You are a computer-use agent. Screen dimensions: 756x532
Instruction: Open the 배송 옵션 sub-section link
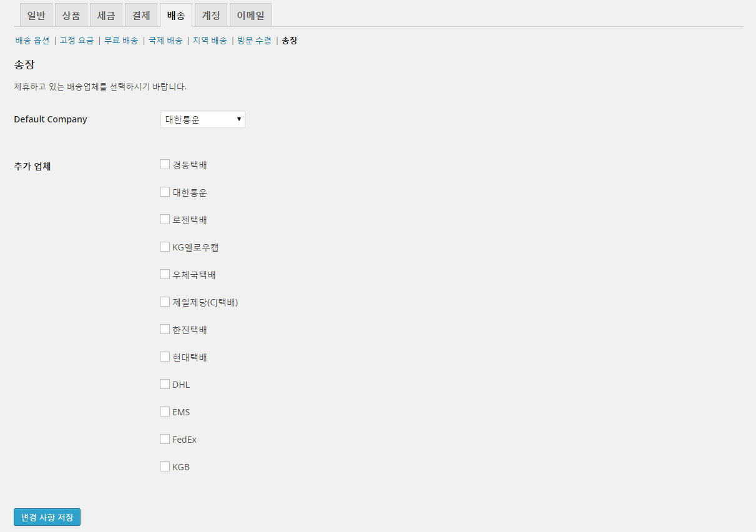pos(32,41)
